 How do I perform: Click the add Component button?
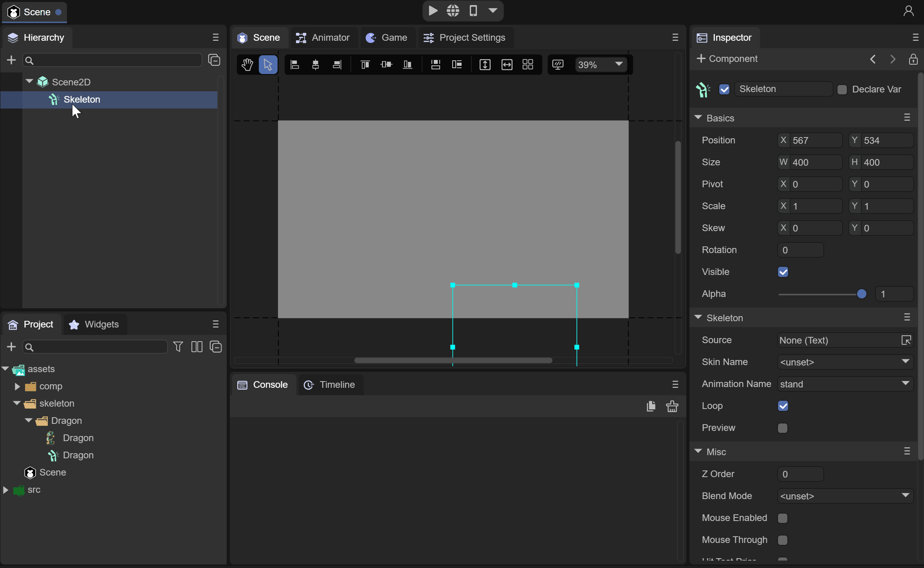pyautogui.click(x=727, y=59)
